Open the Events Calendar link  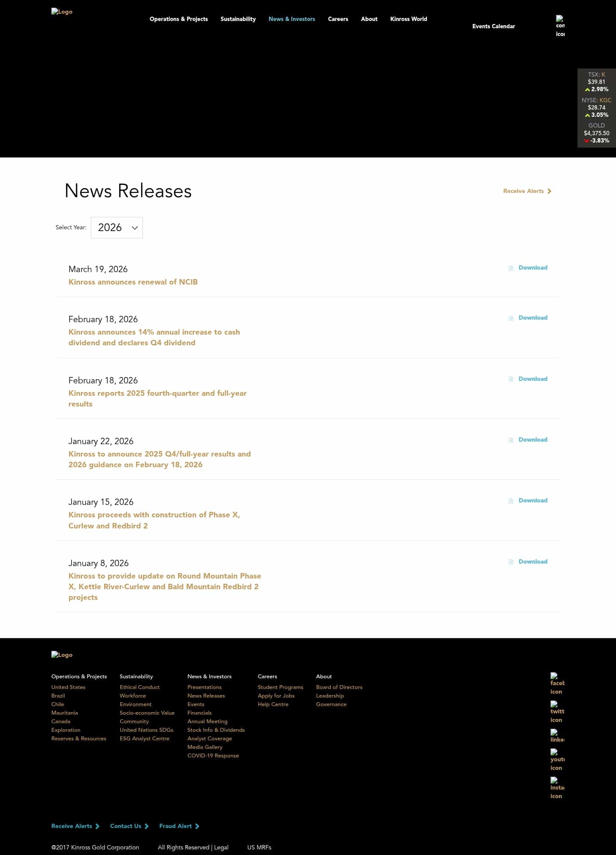494,26
